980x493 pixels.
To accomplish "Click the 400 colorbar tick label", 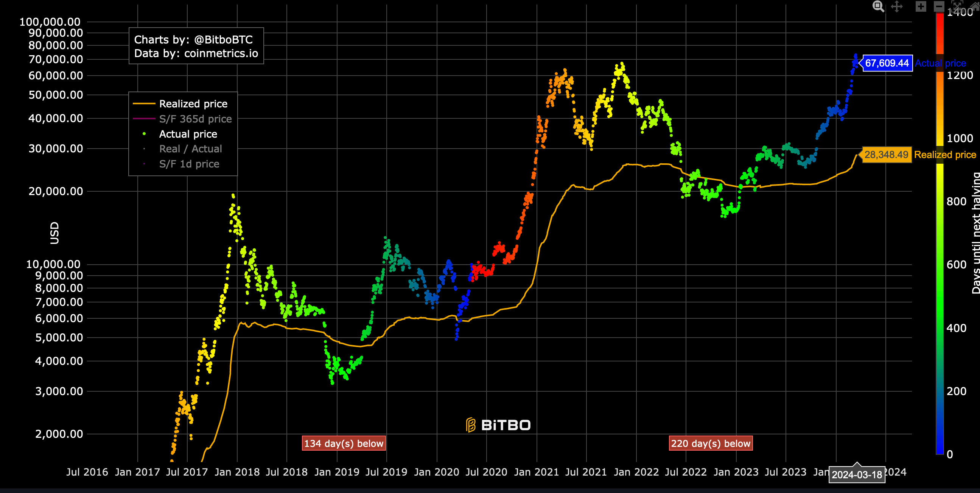I will point(957,328).
